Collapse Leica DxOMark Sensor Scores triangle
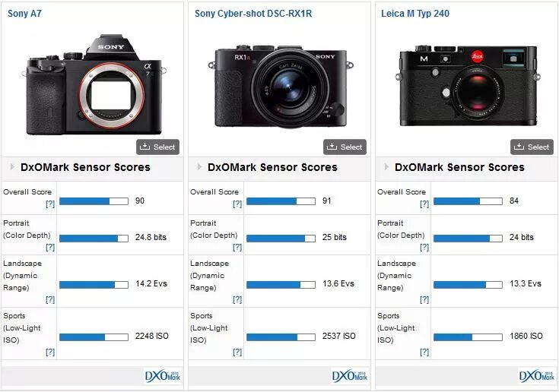 coord(386,166)
